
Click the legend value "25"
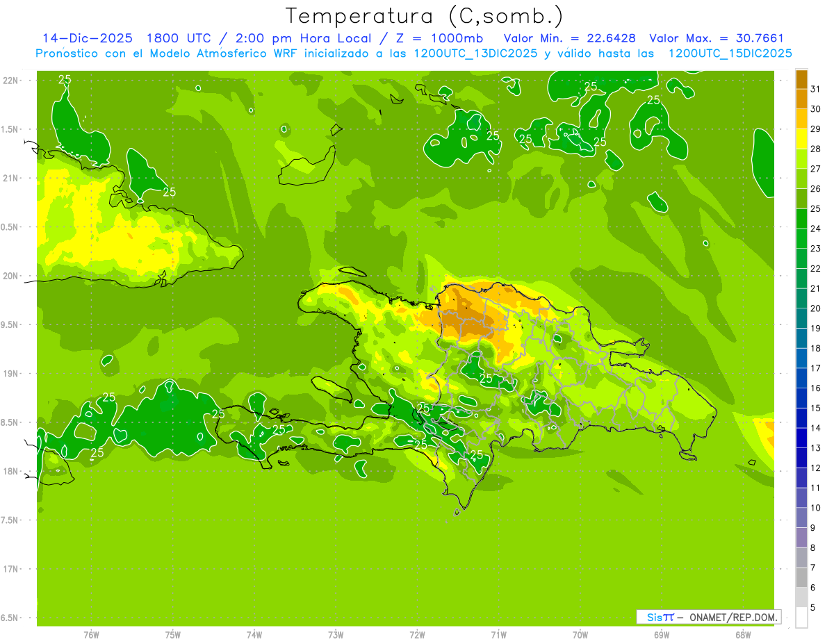pos(816,208)
